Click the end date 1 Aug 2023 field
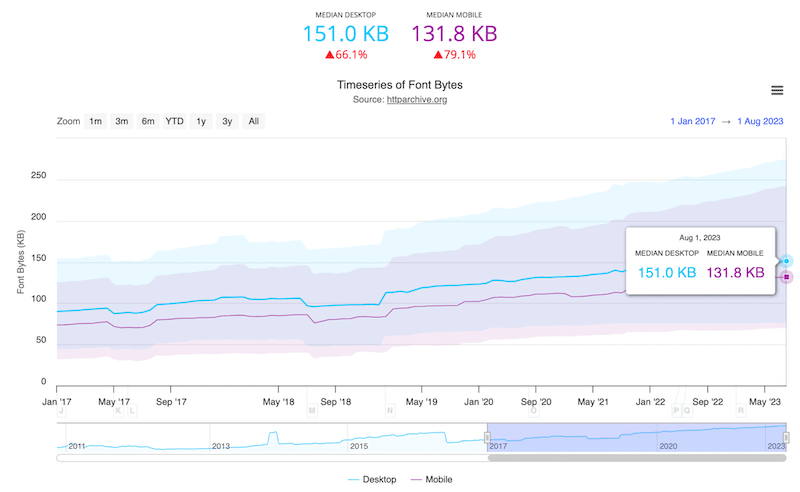Image resolution: width=800 pixels, height=492 pixels. [x=765, y=122]
